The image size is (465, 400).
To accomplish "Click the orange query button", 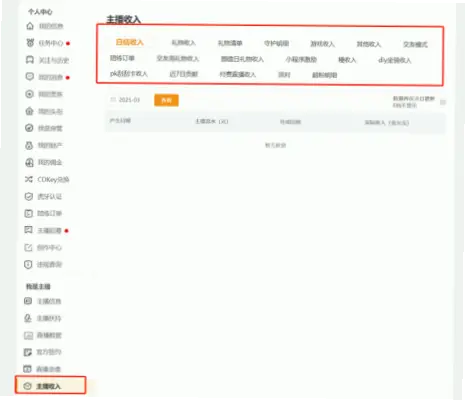I will click(x=166, y=100).
